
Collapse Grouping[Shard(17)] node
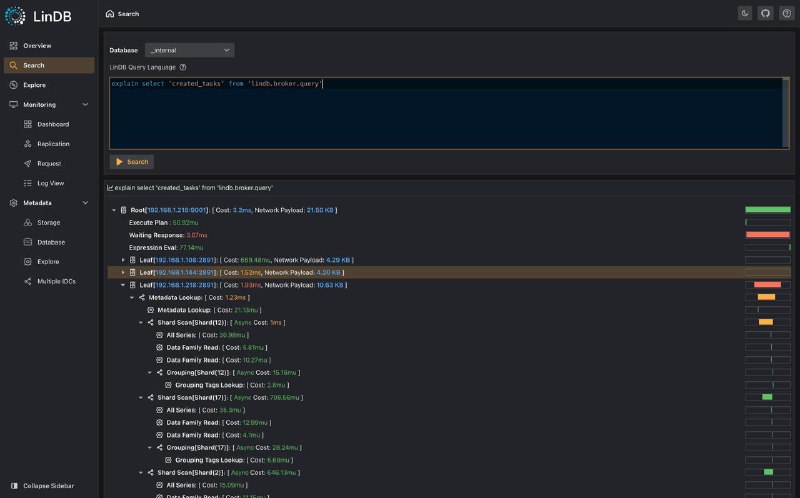pyautogui.click(x=150, y=447)
